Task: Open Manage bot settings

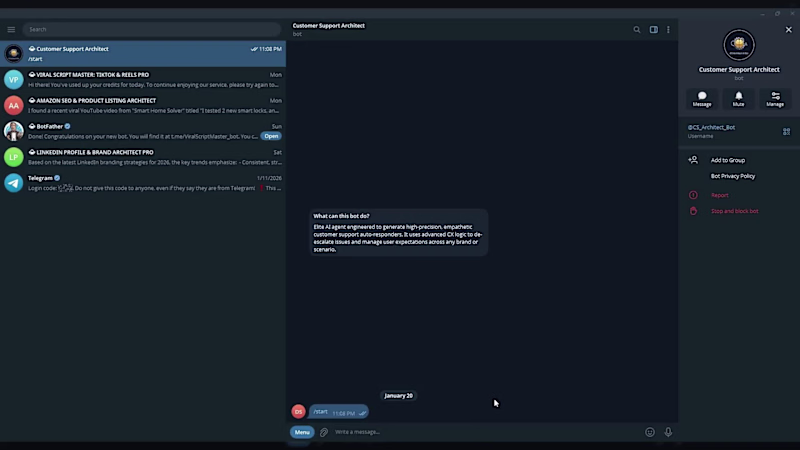Action: [775, 99]
